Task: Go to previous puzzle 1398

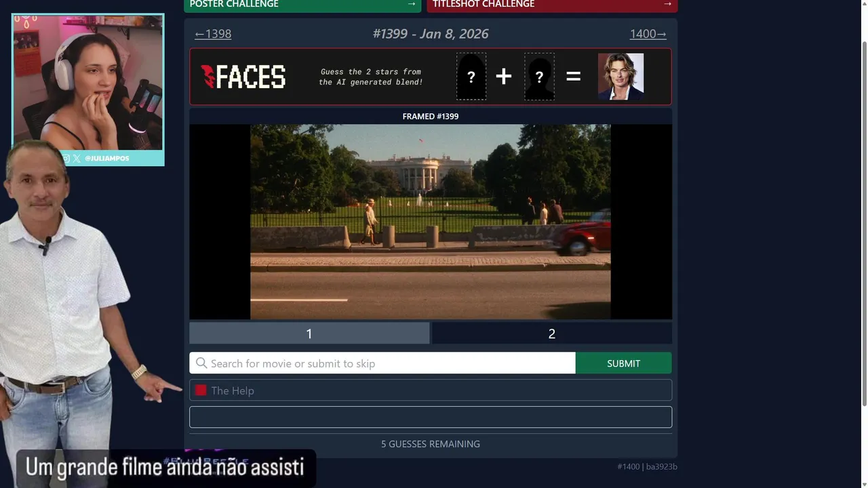Action: point(213,34)
